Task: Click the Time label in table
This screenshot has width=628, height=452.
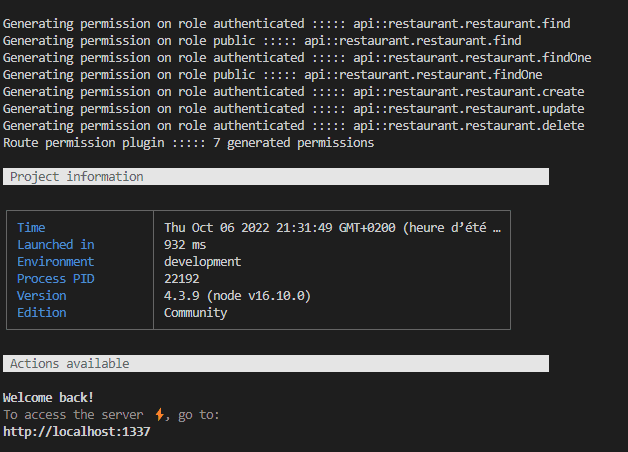Action: (31, 227)
